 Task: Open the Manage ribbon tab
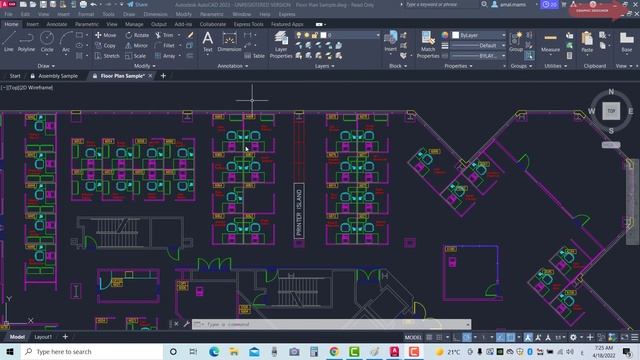point(134,24)
